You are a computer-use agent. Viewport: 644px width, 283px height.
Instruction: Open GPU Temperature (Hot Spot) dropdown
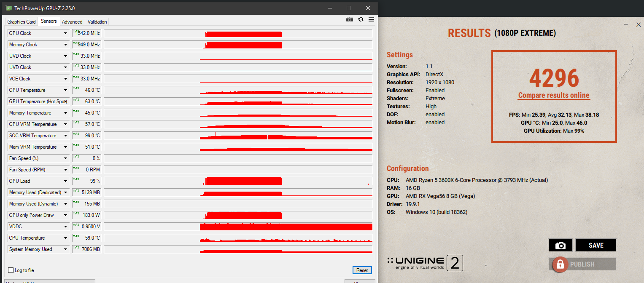click(66, 101)
